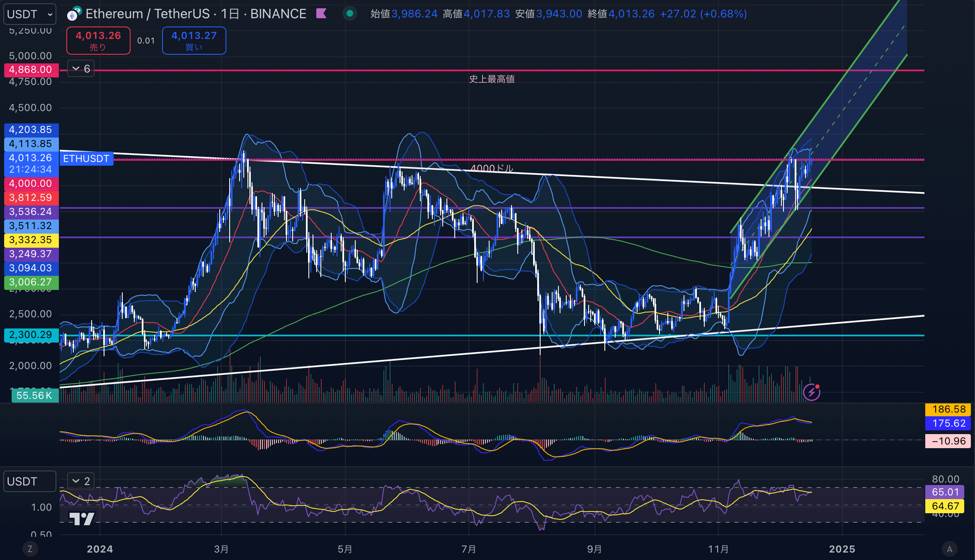This screenshot has height=560, width=975.
Task: Click the 4,000.00 red price label
Action: coord(31,183)
